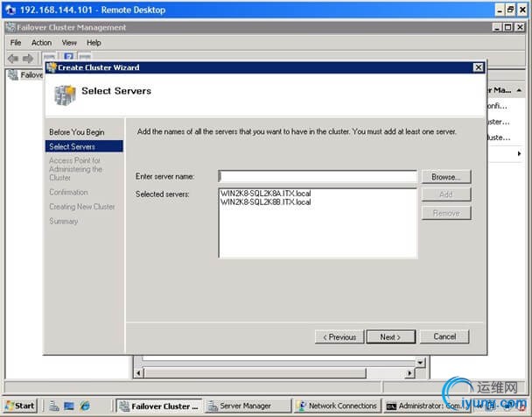
Task: Minimize the Failover Cluster Management window
Action: pos(497,27)
